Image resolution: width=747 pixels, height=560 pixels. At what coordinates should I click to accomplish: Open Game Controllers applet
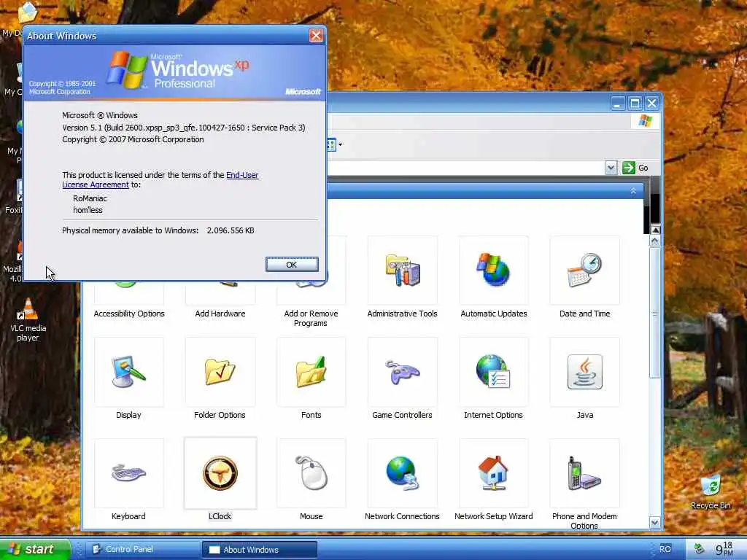(x=403, y=372)
